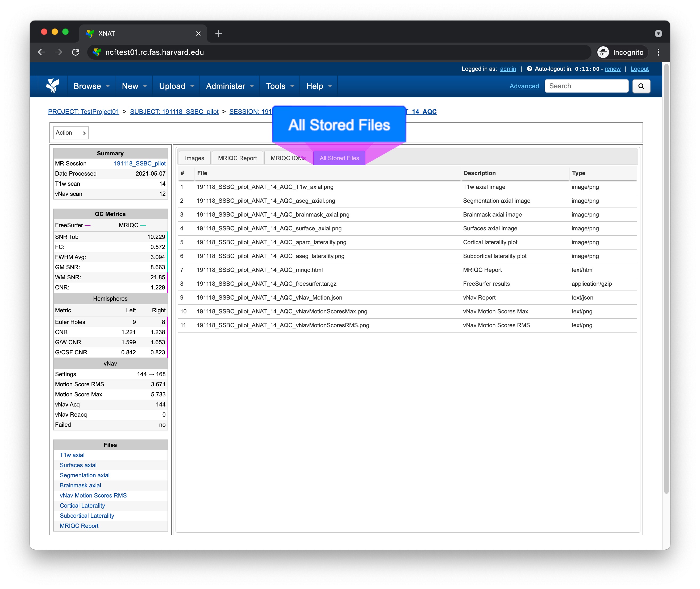Open the T1w axial file link

point(72,455)
